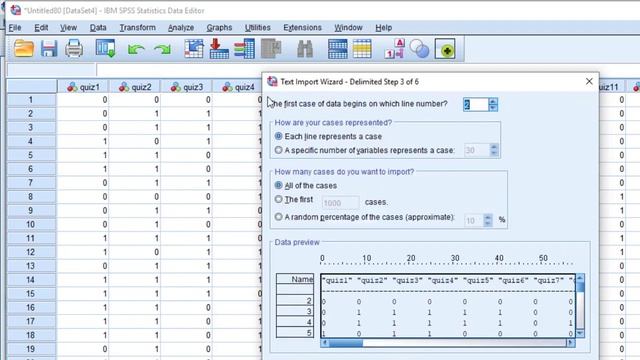The height and width of the screenshot is (360, 640).
Task: Find with the binoculars icon
Action: [305, 49]
